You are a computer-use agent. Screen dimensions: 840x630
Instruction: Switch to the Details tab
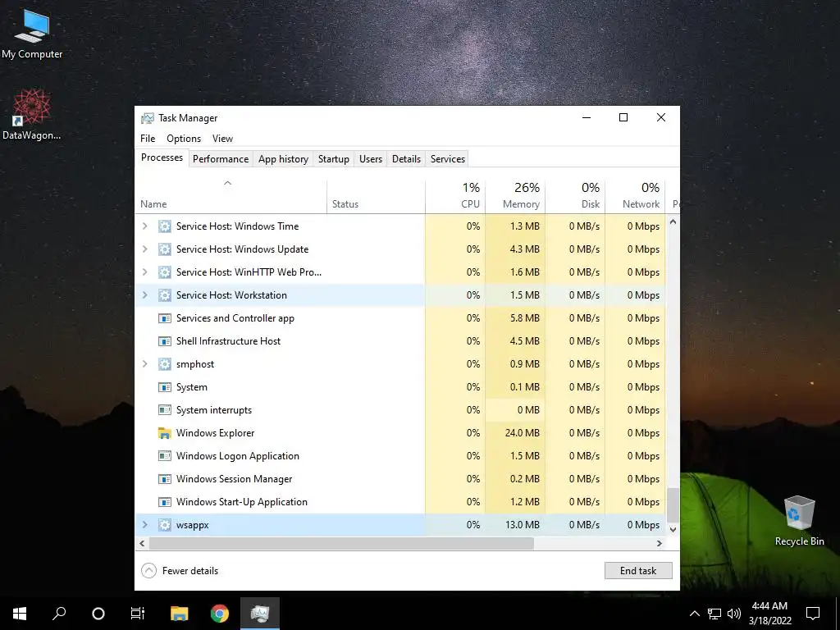(x=406, y=159)
